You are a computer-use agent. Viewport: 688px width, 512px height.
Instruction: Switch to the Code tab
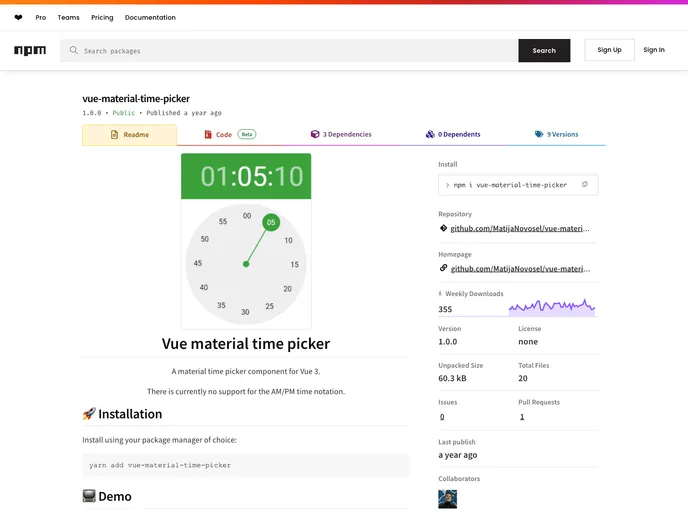pos(230,135)
